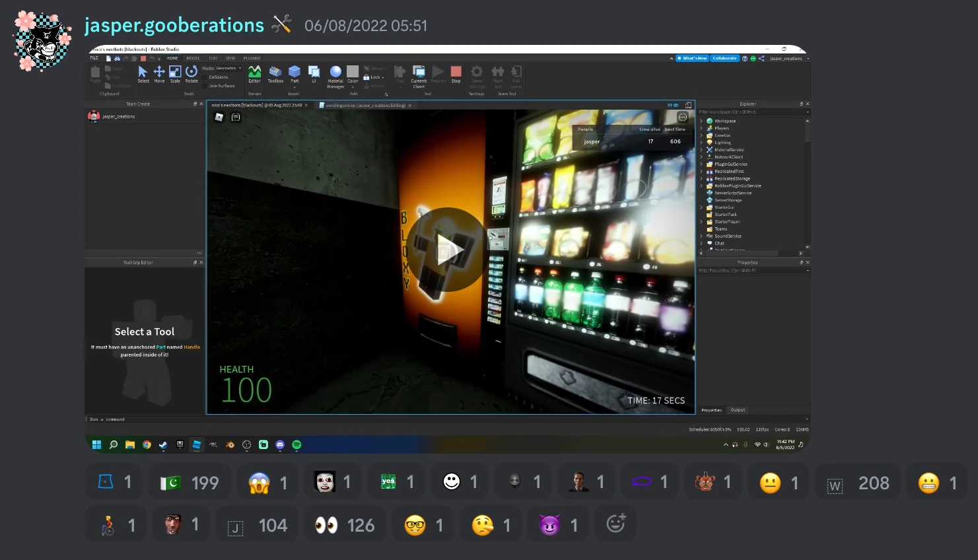
Task: Open the jasper_creations account dropdown
Action: 788,58
